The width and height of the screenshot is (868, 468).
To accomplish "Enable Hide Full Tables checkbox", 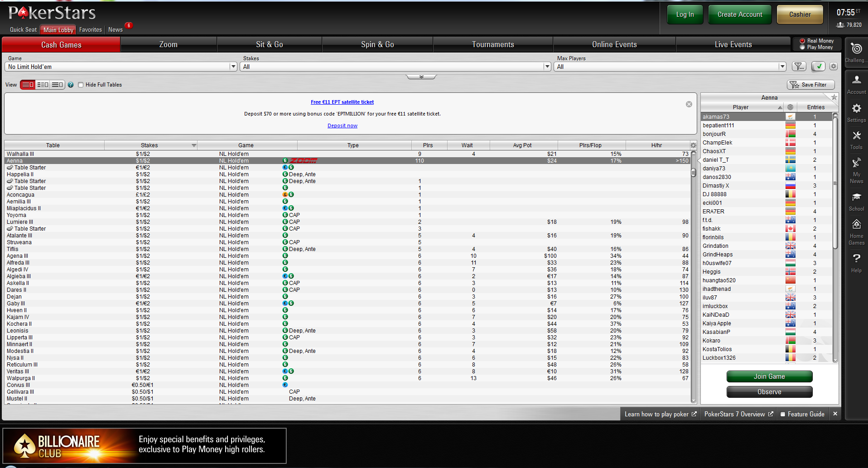I will pos(81,85).
